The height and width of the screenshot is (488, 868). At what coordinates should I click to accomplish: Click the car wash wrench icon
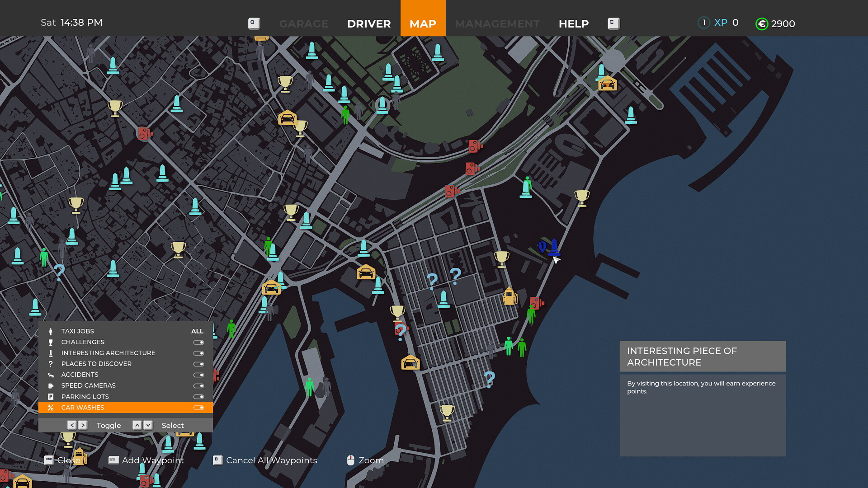(51, 407)
